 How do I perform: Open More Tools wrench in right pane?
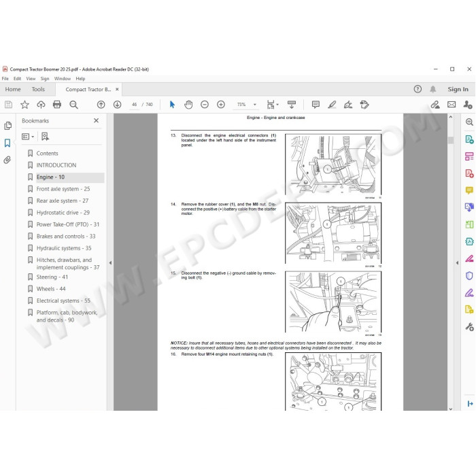coord(469,326)
